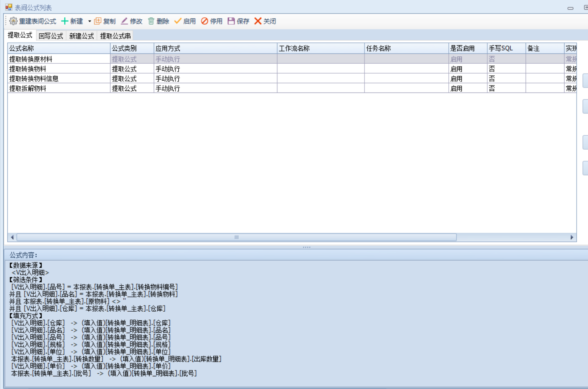
Task: Click the horizontal scrollbar thumb
Action: point(236,237)
